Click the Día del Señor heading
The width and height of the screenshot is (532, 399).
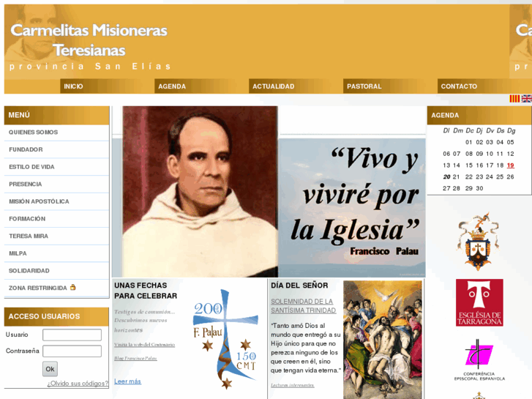click(299, 286)
